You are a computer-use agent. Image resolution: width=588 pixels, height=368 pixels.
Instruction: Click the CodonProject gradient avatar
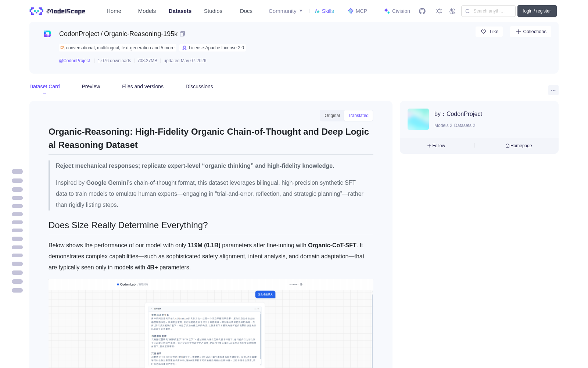[x=418, y=119]
